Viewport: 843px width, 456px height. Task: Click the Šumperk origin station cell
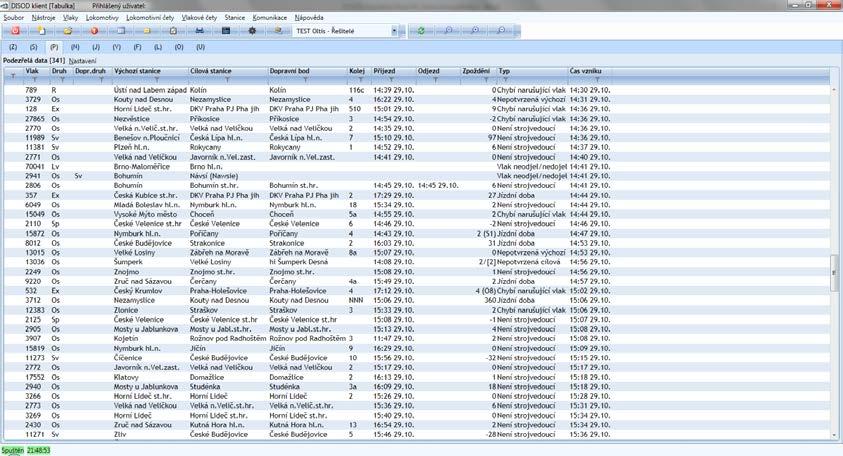point(128,262)
